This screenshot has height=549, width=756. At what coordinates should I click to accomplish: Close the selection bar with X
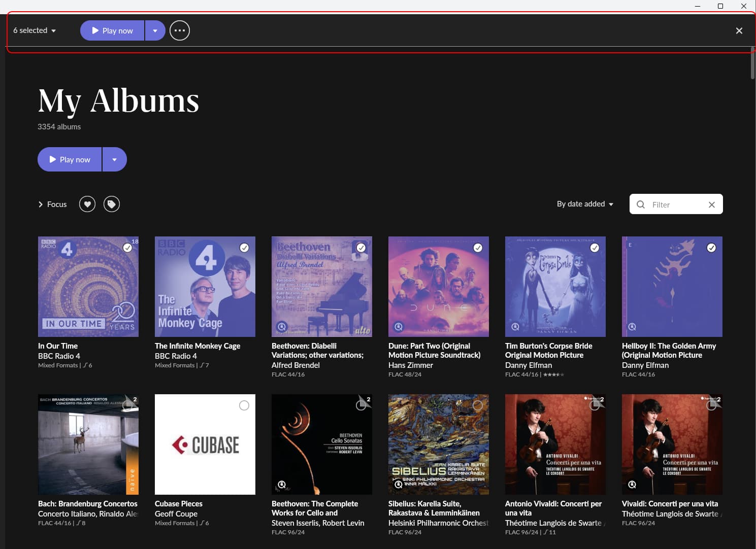click(739, 30)
